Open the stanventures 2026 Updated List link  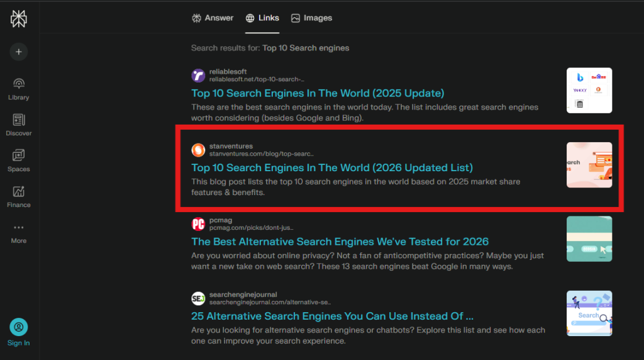click(332, 167)
